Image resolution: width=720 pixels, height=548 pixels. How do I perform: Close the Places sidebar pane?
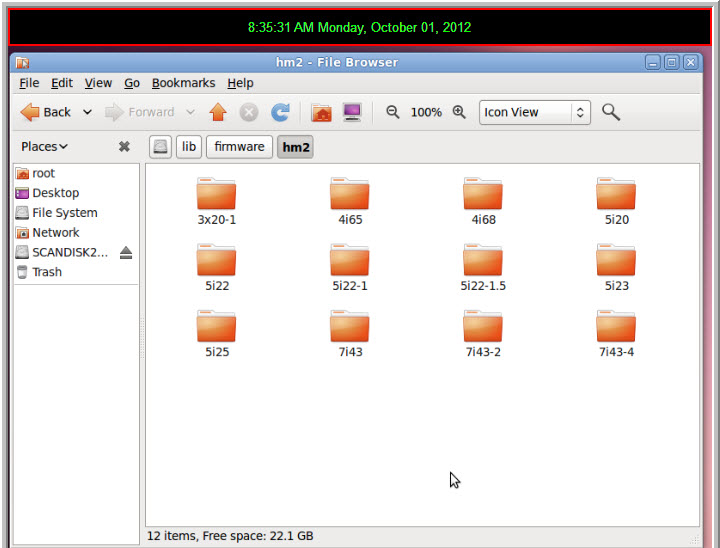[x=124, y=147]
